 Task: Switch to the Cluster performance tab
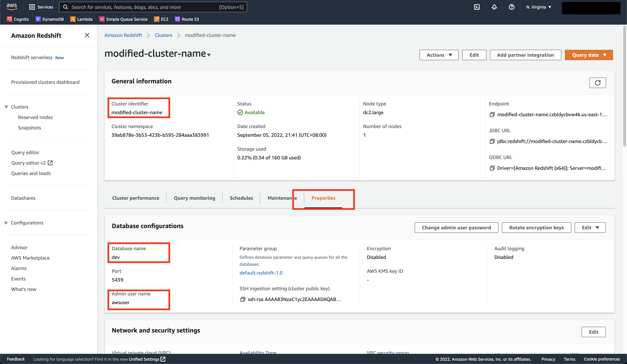[136, 198]
